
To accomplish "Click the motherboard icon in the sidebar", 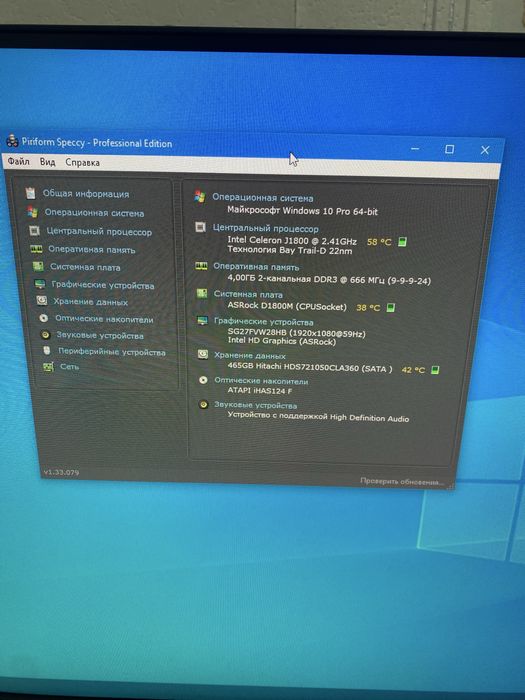I will 38,267.
